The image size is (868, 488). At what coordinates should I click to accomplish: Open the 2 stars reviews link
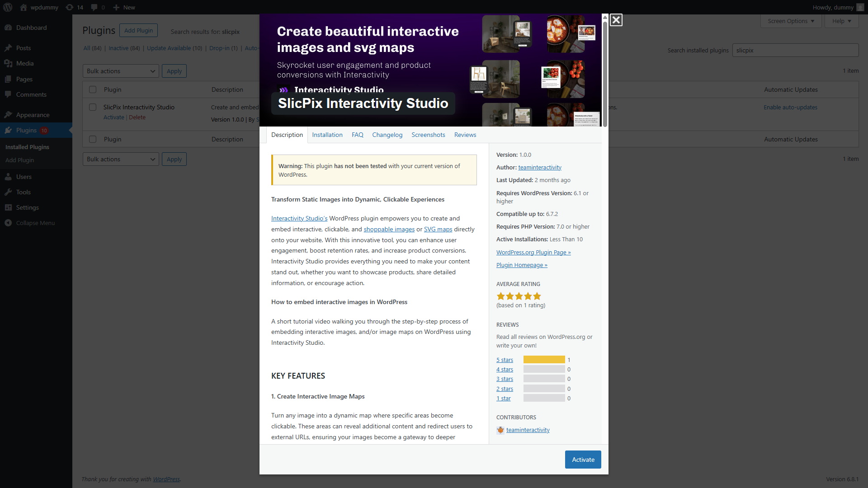[505, 389]
